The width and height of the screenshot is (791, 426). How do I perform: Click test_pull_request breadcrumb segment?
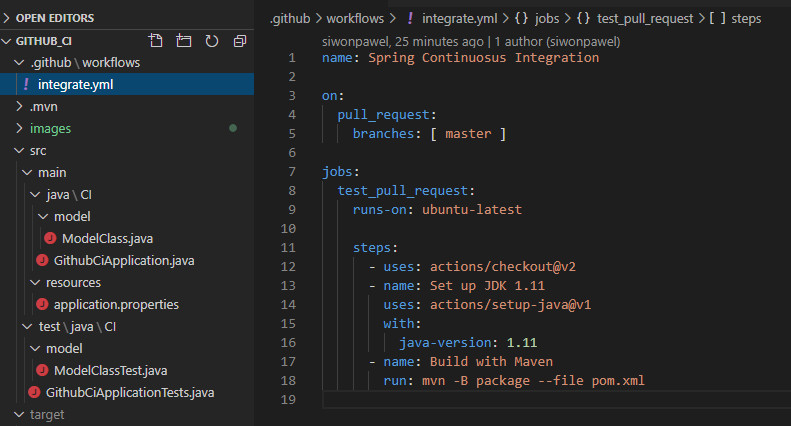coord(645,19)
